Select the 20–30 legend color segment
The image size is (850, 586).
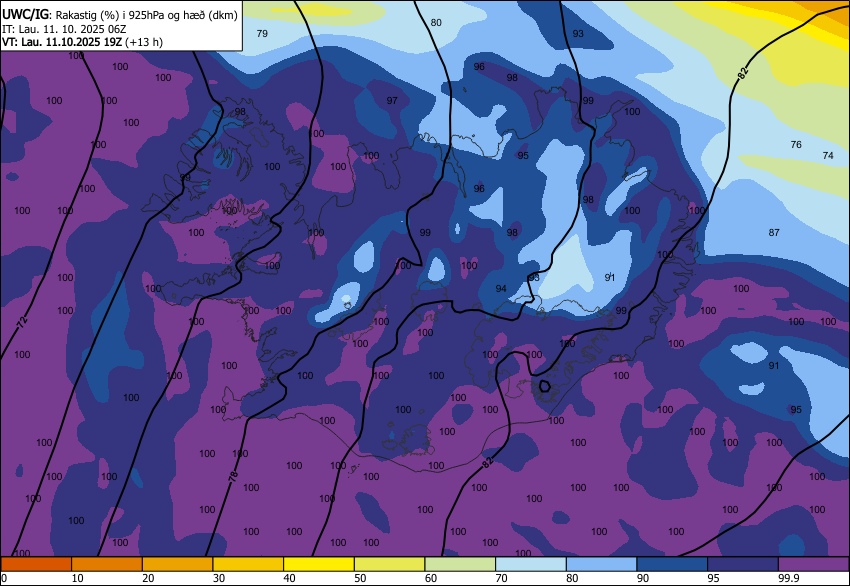[x=177, y=564]
